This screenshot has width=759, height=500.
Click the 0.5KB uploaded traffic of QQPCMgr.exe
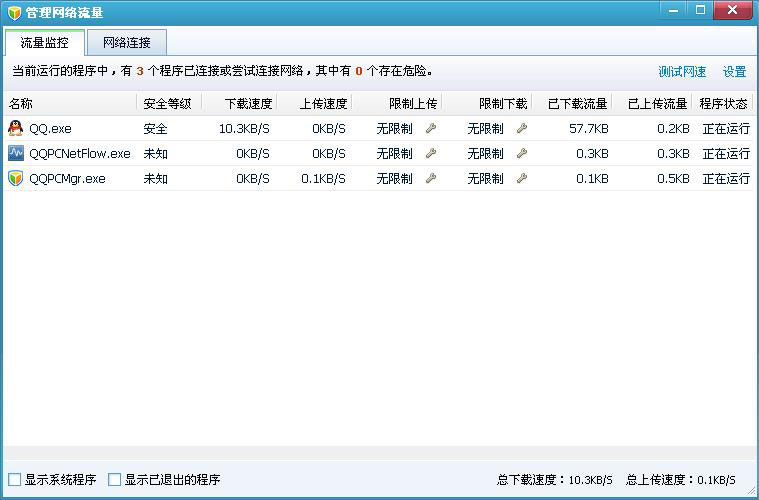click(673, 179)
